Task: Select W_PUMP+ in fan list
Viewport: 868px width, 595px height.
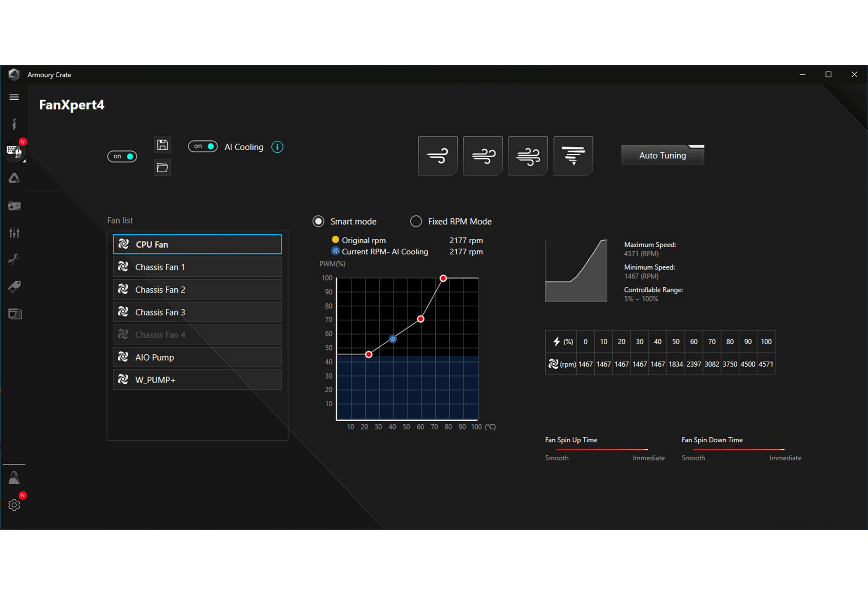Action: point(197,380)
